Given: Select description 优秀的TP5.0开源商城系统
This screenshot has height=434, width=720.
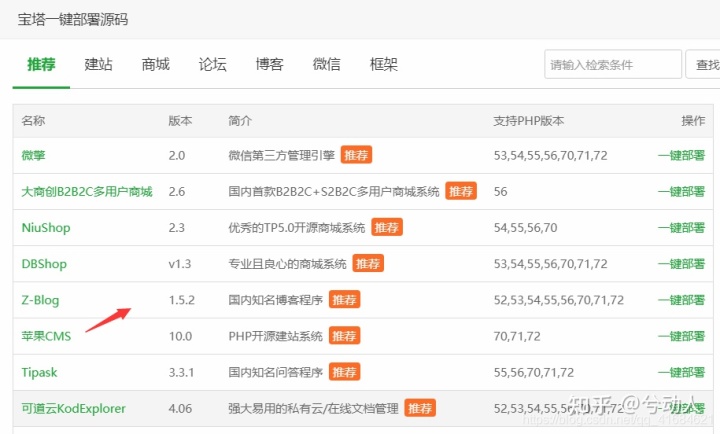Looking at the screenshot, I should 297,228.
